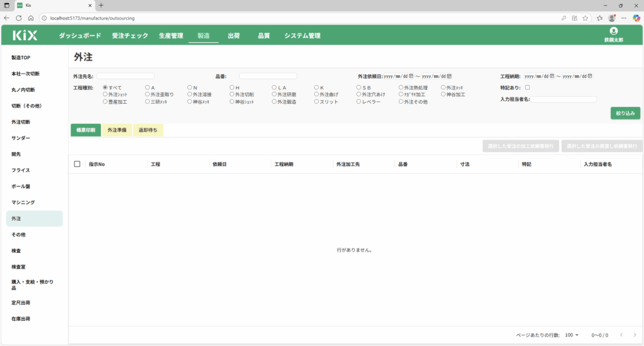
Task: Click the browser refresh icon
Action: [18, 18]
